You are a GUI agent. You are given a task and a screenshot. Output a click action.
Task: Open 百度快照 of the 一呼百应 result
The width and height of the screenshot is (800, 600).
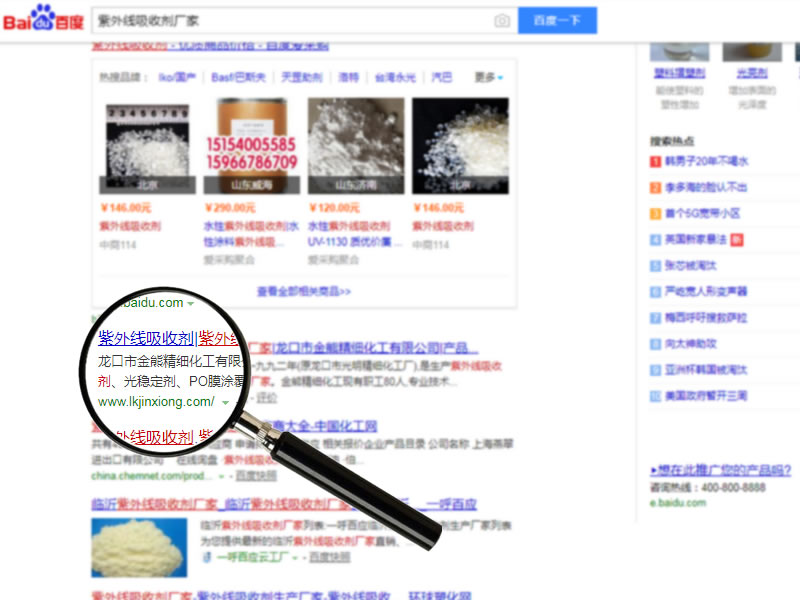pos(330,557)
